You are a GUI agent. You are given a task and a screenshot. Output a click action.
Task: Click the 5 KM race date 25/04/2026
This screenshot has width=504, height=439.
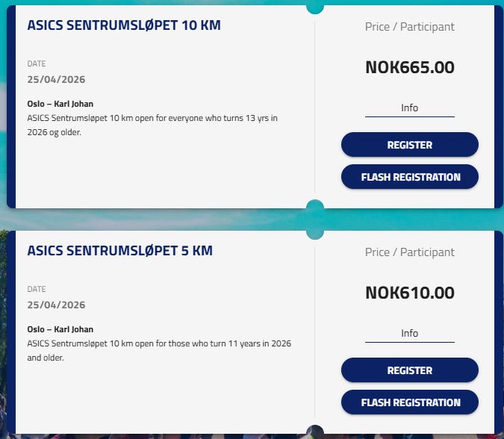pos(56,305)
